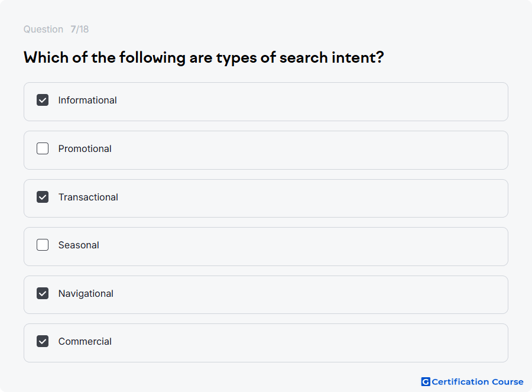Click the Informational answer label
Image resolution: width=532 pixels, height=392 pixels.
click(x=87, y=100)
